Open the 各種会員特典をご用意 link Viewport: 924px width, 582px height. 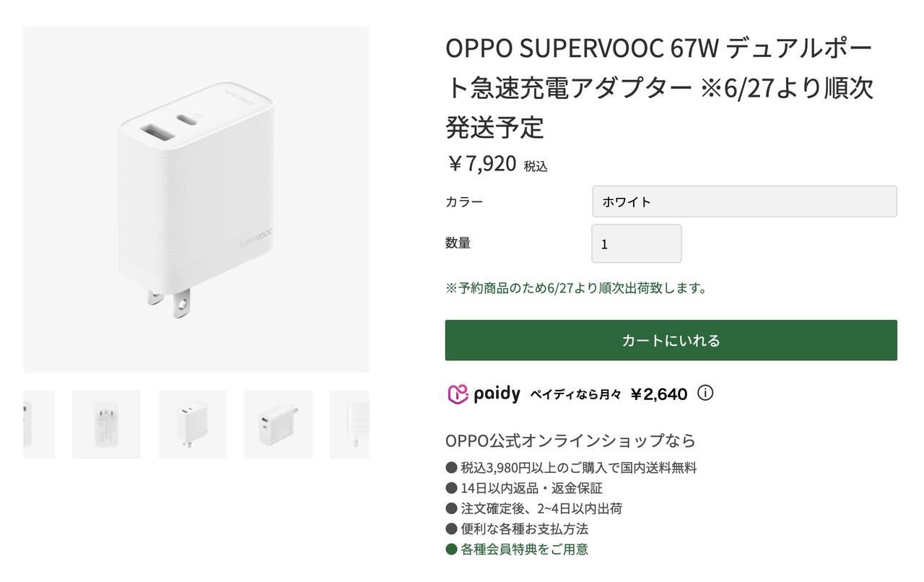click(524, 549)
